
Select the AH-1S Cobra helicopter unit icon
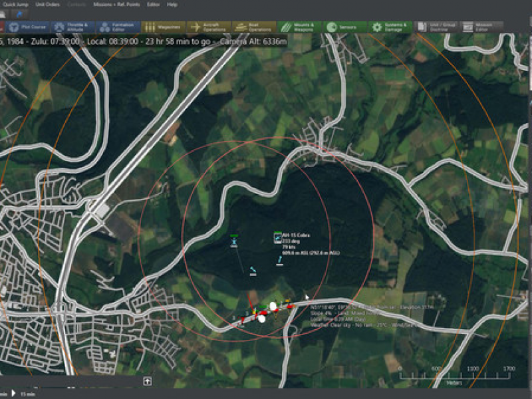277,238
